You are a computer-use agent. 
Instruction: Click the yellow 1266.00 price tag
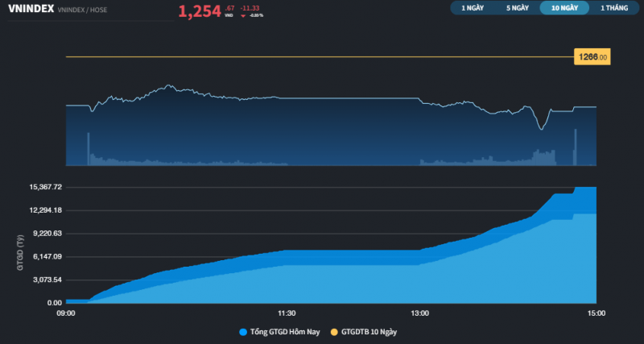[591, 56]
